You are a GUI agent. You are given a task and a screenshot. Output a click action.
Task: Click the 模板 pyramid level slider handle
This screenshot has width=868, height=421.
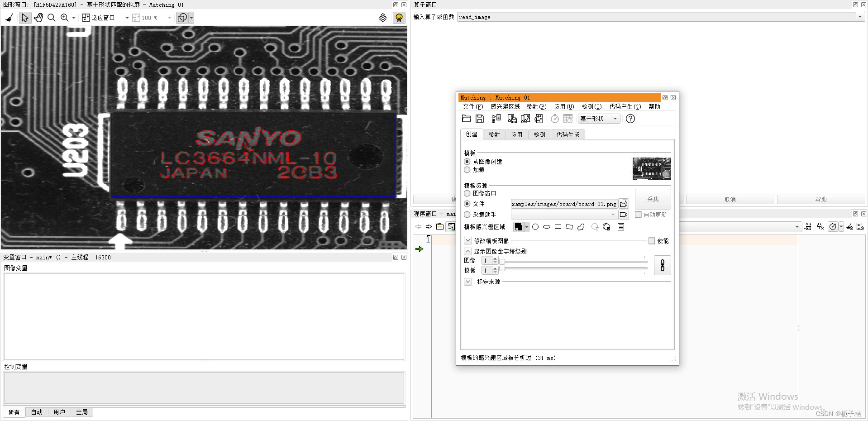point(502,268)
